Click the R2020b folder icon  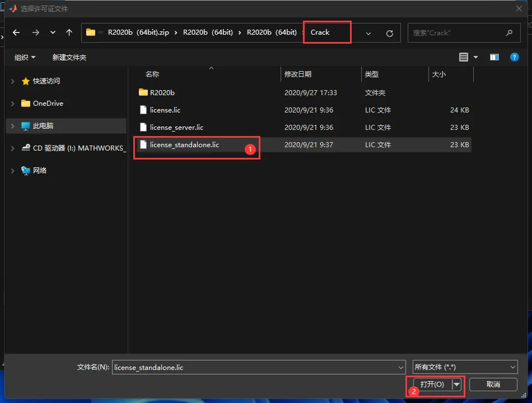[x=143, y=92]
